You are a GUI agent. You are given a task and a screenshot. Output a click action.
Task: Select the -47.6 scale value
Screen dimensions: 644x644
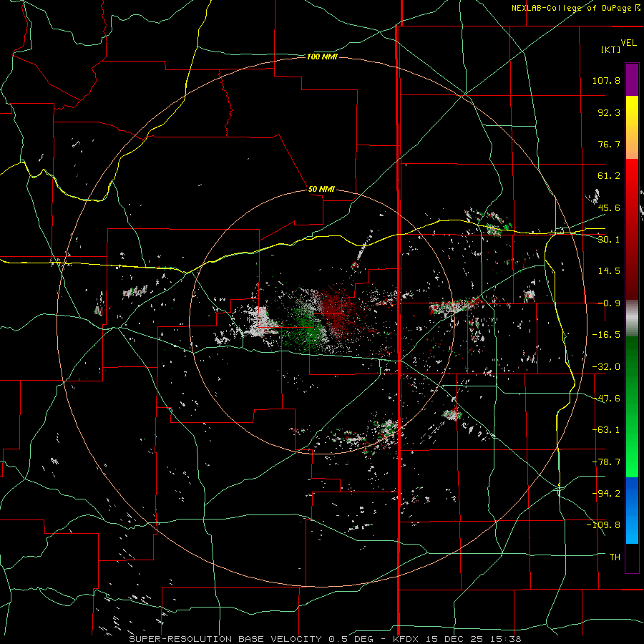(606, 399)
